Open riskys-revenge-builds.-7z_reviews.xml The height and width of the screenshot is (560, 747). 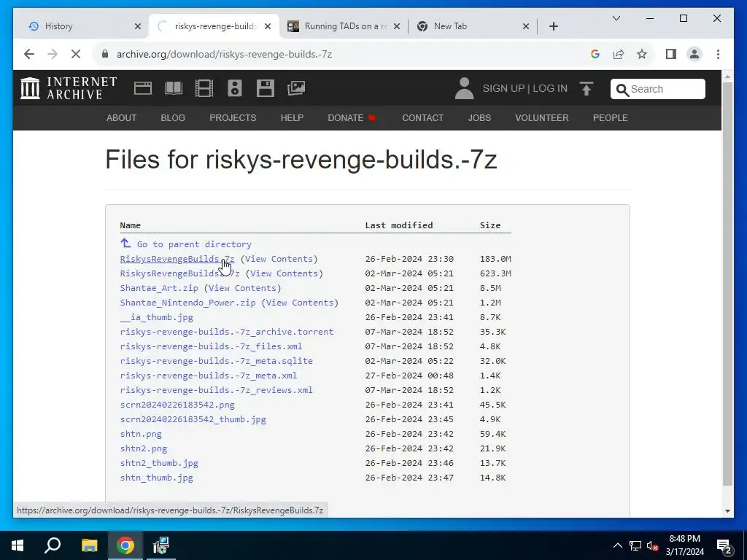[x=216, y=390]
